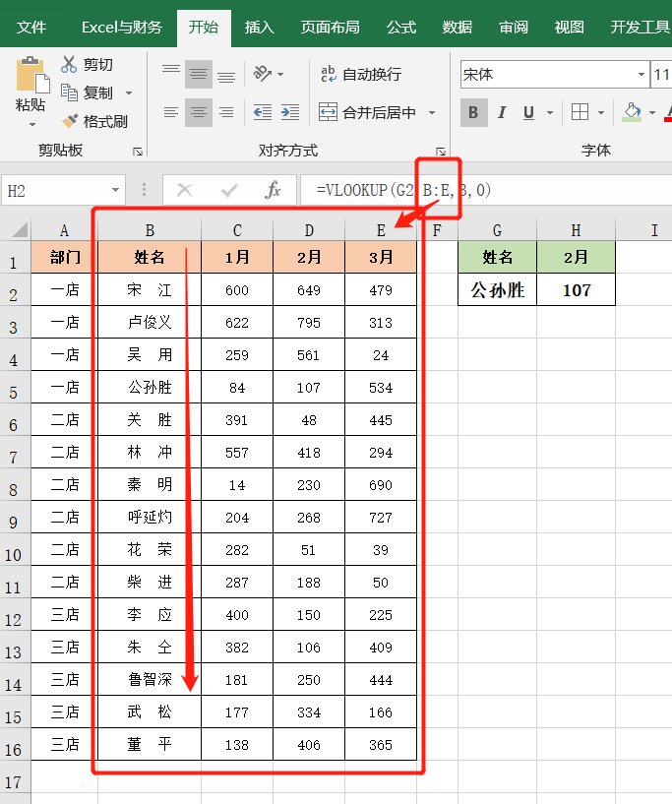
Task: Click the cell with value 795
Action: [309, 322]
